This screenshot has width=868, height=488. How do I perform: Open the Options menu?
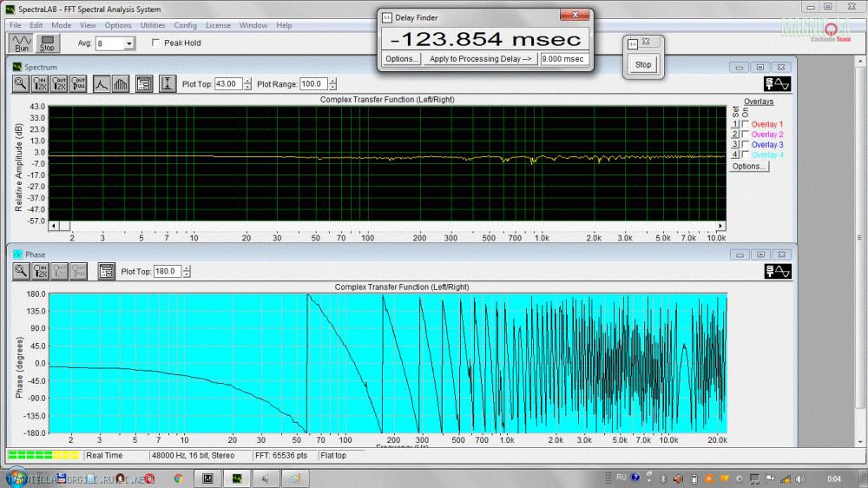(x=118, y=25)
